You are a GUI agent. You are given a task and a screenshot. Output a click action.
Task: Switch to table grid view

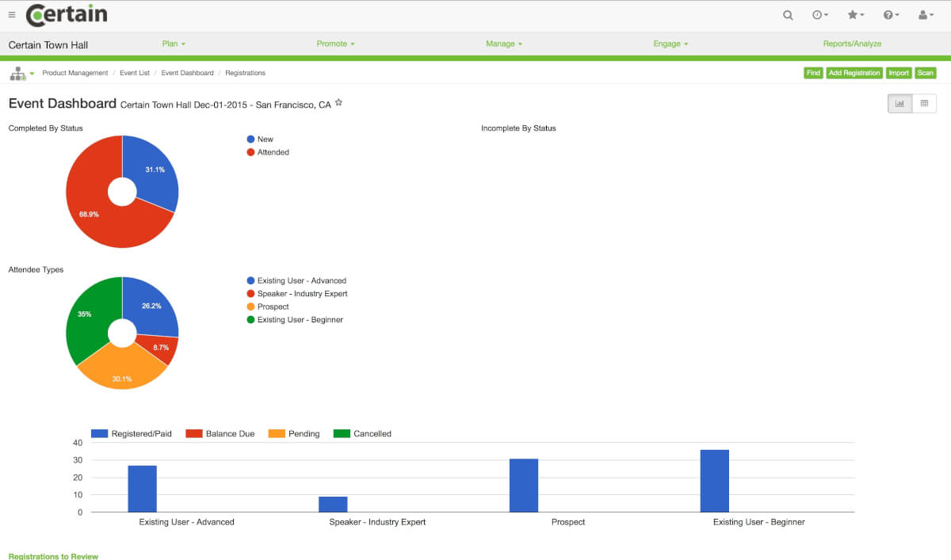pyautogui.click(x=924, y=103)
